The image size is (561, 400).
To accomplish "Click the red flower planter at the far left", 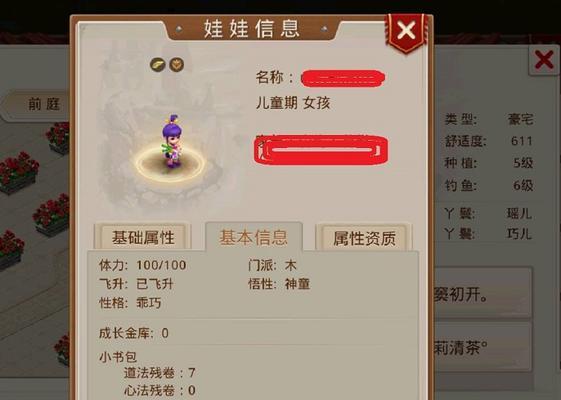I will point(19,172).
